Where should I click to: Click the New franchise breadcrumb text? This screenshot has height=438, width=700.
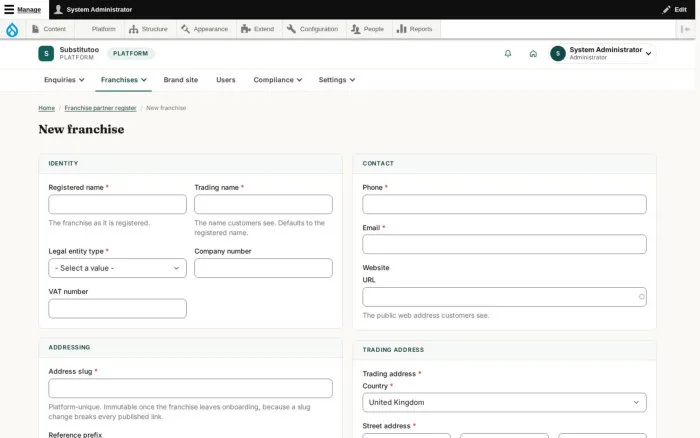[166, 108]
